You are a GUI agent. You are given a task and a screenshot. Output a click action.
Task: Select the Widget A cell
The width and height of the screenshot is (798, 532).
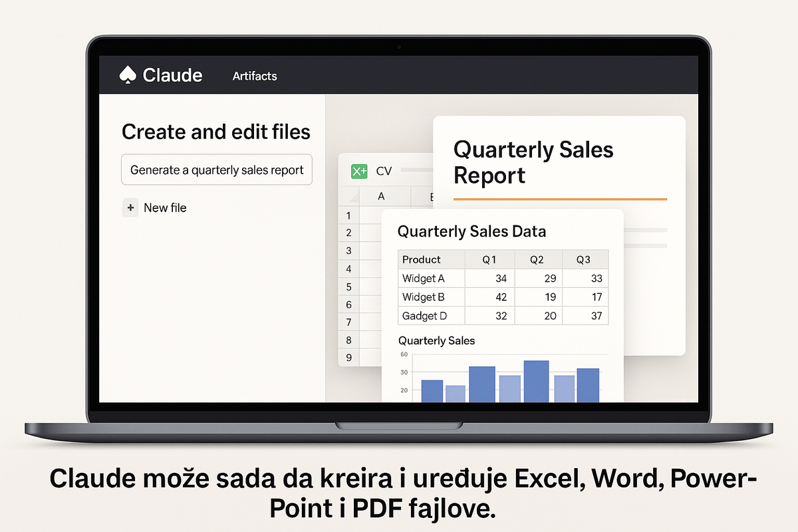coord(431,278)
